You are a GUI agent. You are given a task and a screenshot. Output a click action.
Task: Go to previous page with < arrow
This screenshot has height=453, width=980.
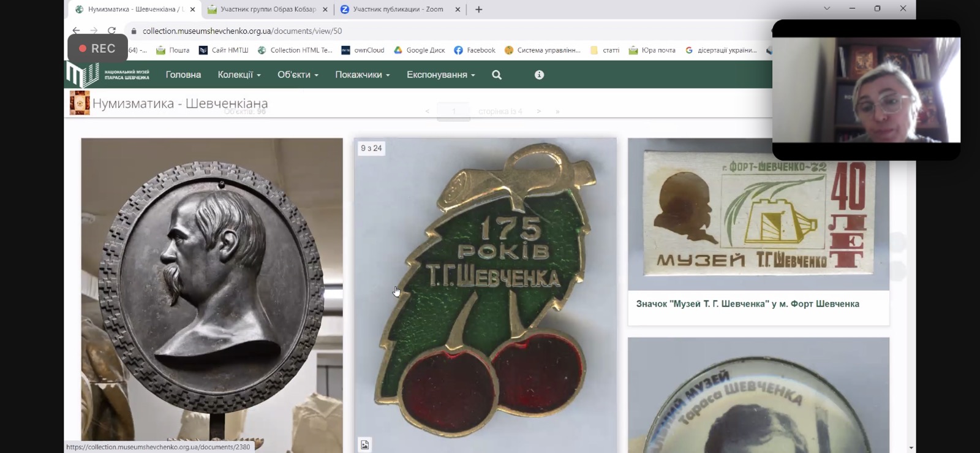(x=427, y=112)
